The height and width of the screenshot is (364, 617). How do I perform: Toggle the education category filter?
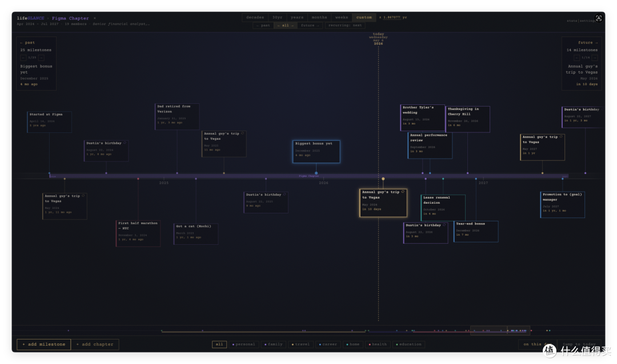click(x=409, y=345)
